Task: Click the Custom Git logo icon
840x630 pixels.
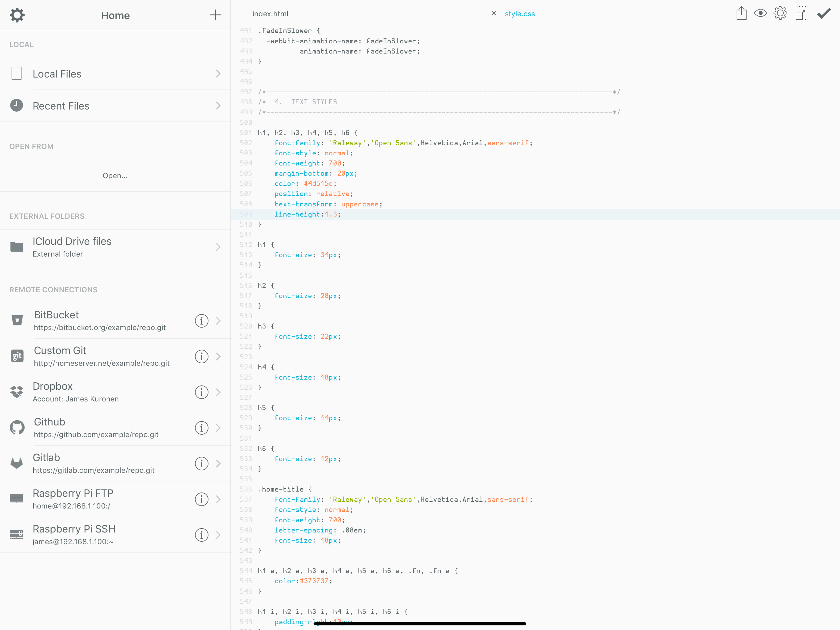Action: coord(17,356)
